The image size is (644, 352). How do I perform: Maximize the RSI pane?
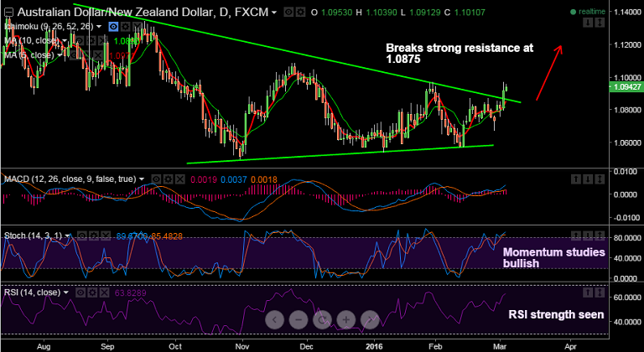click(600, 292)
